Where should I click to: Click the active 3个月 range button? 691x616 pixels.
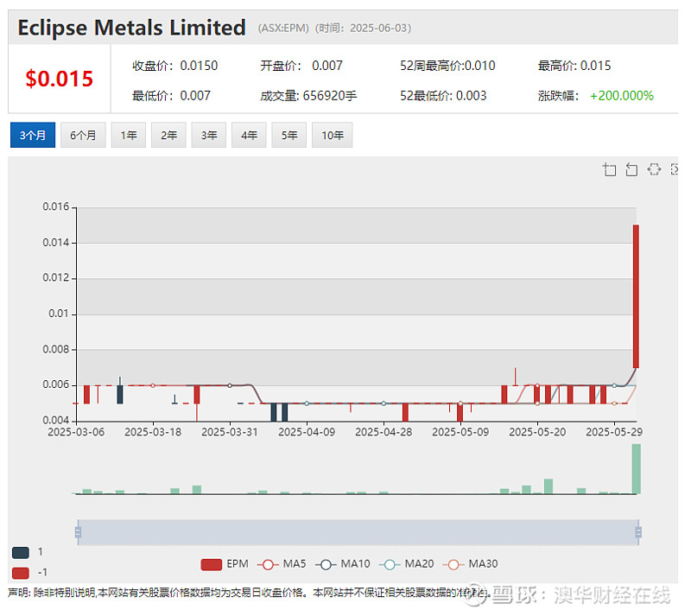click(x=32, y=135)
